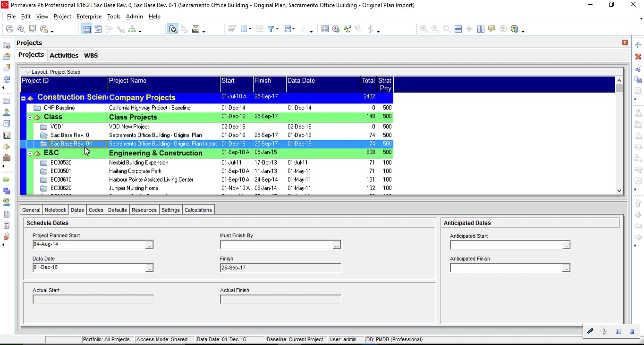Open date picker next to Data Date field
644x345 pixels.
(x=149, y=268)
